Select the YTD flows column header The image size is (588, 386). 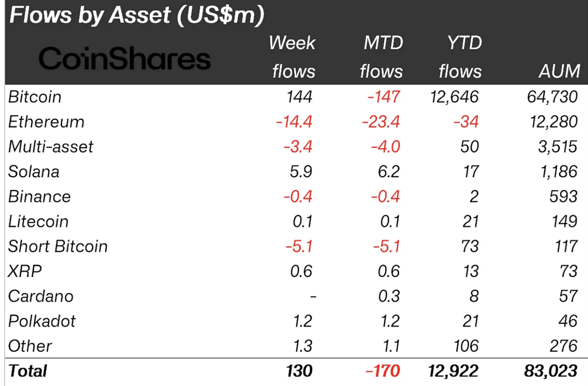click(461, 57)
